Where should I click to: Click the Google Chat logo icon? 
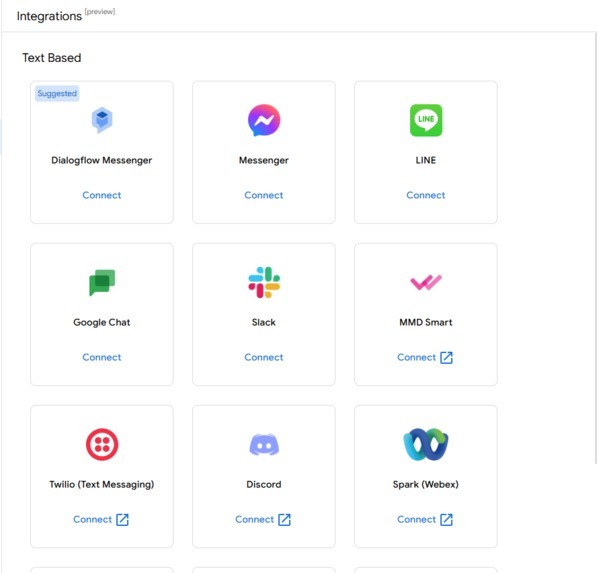(x=102, y=283)
